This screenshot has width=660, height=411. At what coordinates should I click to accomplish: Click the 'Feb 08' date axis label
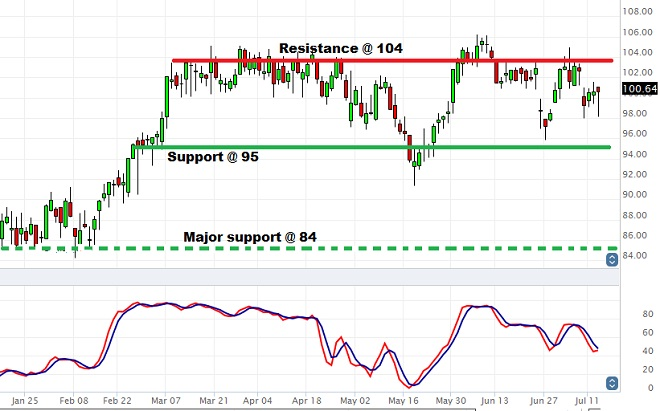point(74,400)
